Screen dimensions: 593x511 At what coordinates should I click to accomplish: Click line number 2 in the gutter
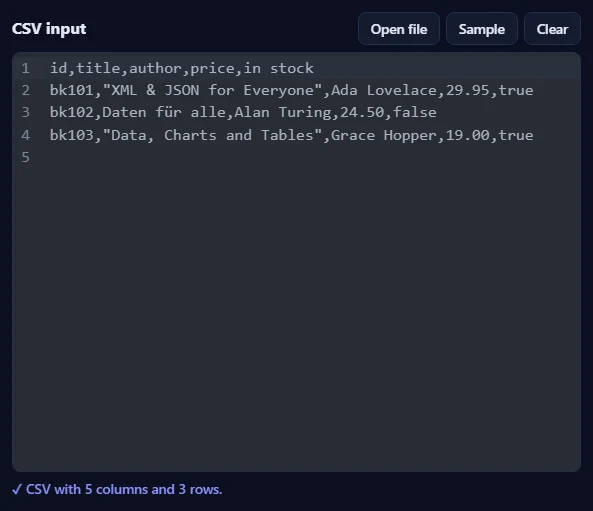pos(25,90)
